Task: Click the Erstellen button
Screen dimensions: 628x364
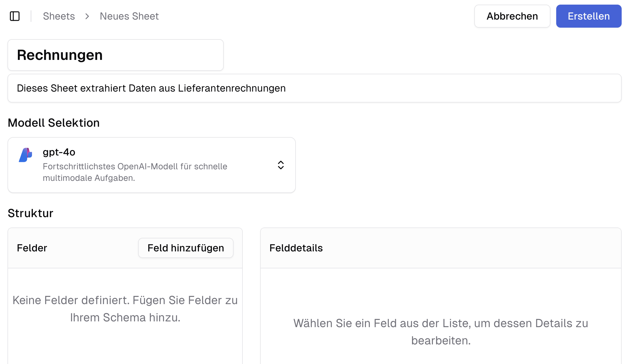Action: [x=589, y=16]
